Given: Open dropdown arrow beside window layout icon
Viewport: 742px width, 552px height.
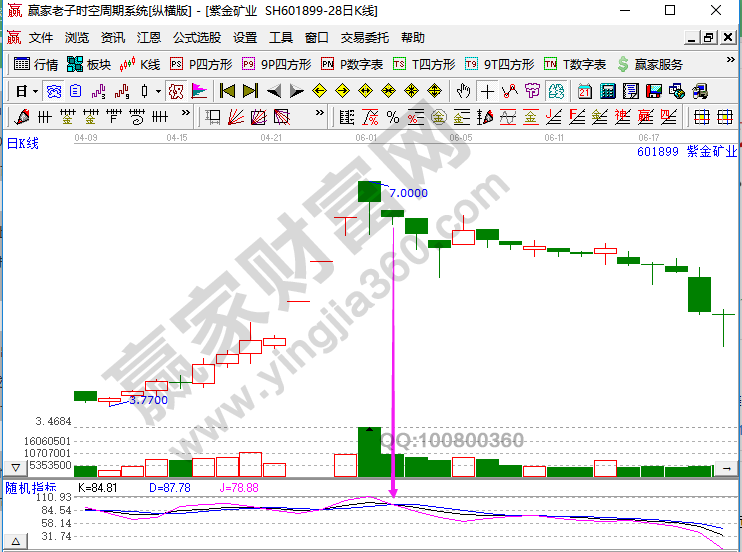Looking at the screenshot, I should click(x=35, y=91).
